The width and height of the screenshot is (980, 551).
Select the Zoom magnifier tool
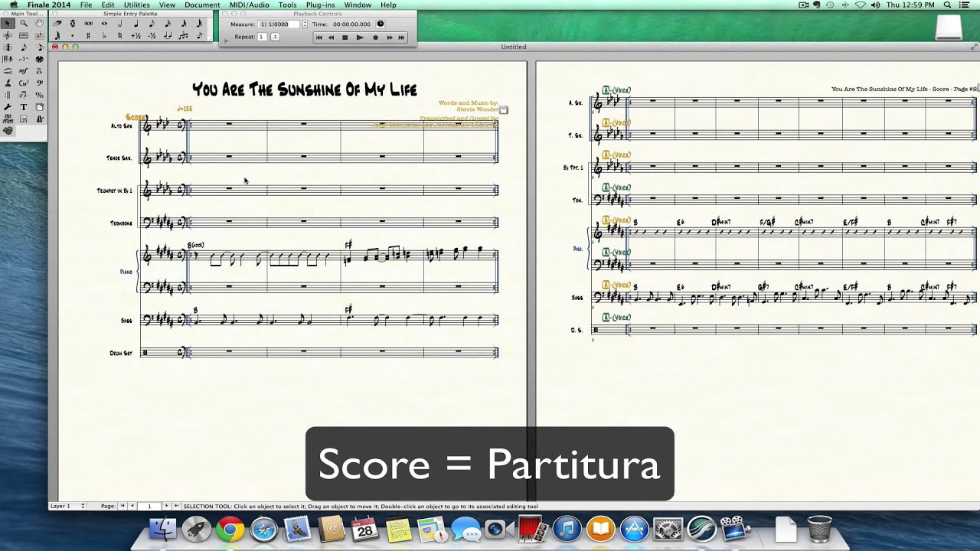(x=24, y=24)
